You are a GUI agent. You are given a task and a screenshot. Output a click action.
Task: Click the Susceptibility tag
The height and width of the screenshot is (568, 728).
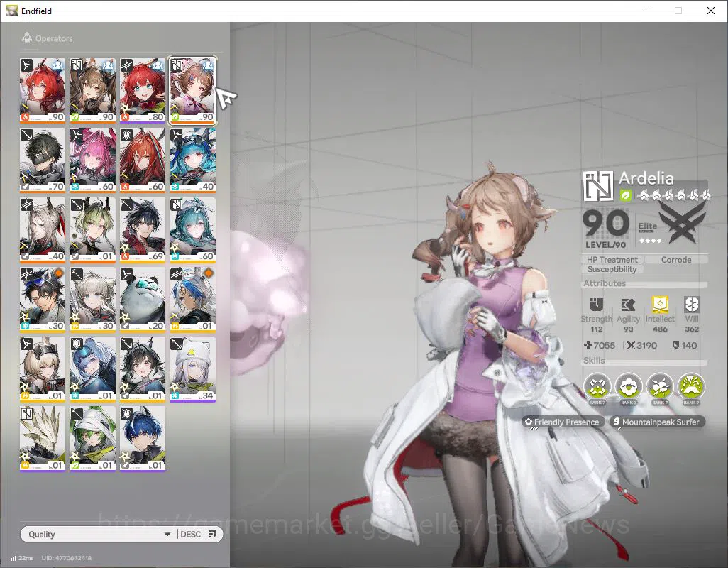[x=612, y=269]
